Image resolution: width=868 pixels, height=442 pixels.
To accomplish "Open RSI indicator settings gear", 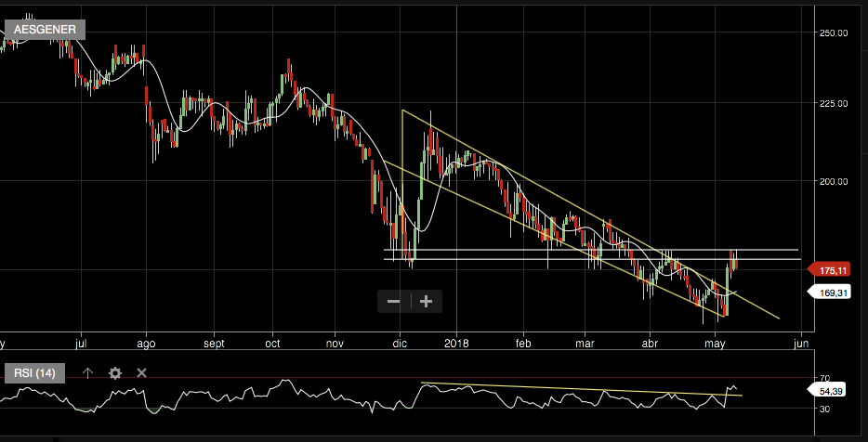I will 115,373.
